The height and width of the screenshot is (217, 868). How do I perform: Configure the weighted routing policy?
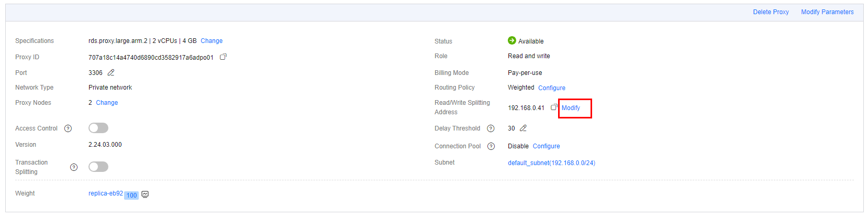click(x=552, y=88)
